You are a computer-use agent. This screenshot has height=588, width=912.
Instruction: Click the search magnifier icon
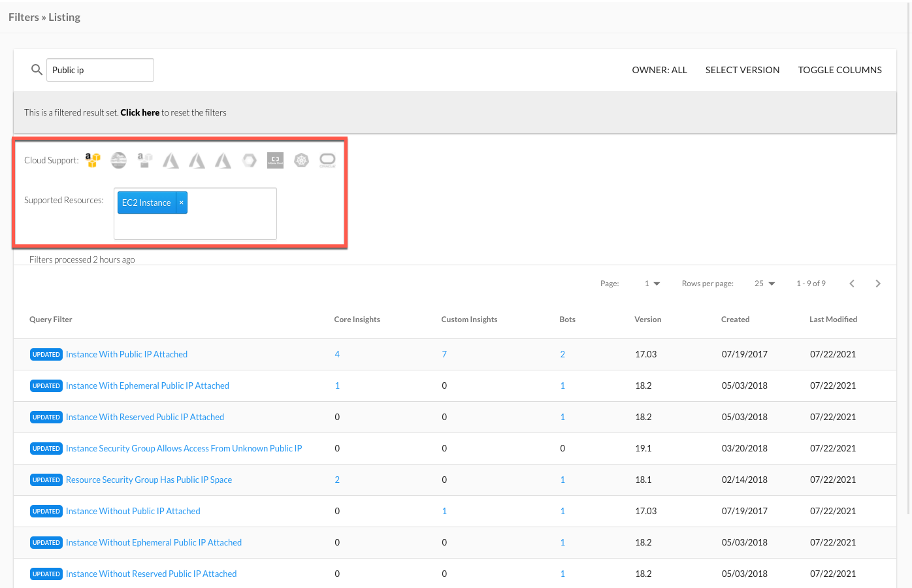pos(37,69)
